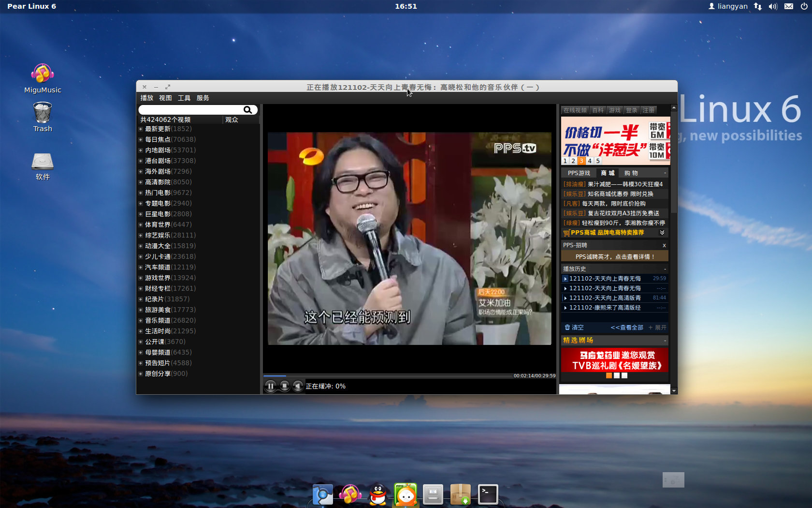812x508 pixels.
Task: Expand the 每日焦点 category
Action: pyautogui.click(x=141, y=139)
